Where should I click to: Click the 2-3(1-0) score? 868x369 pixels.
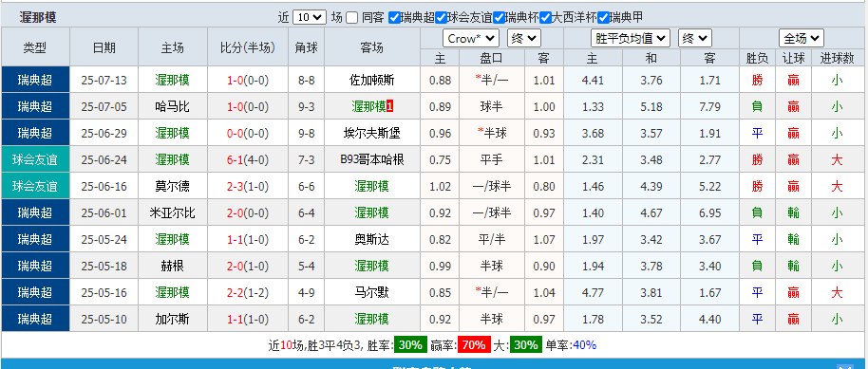tap(248, 187)
